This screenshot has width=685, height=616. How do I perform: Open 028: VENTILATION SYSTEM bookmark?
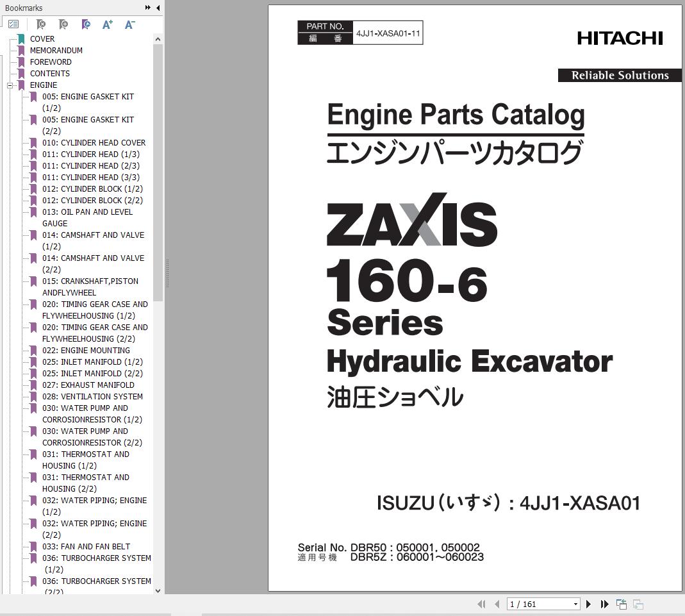(x=93, y=397)
